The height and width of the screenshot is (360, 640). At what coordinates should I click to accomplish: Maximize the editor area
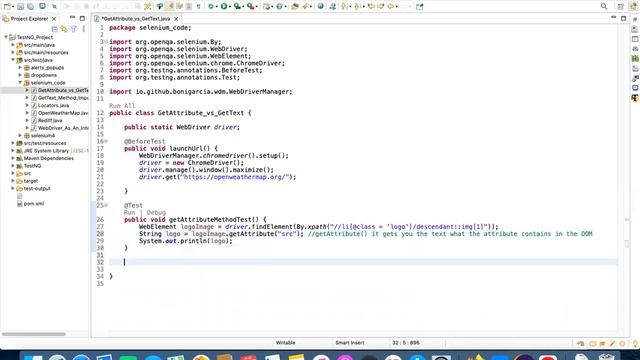coord(623,18)
